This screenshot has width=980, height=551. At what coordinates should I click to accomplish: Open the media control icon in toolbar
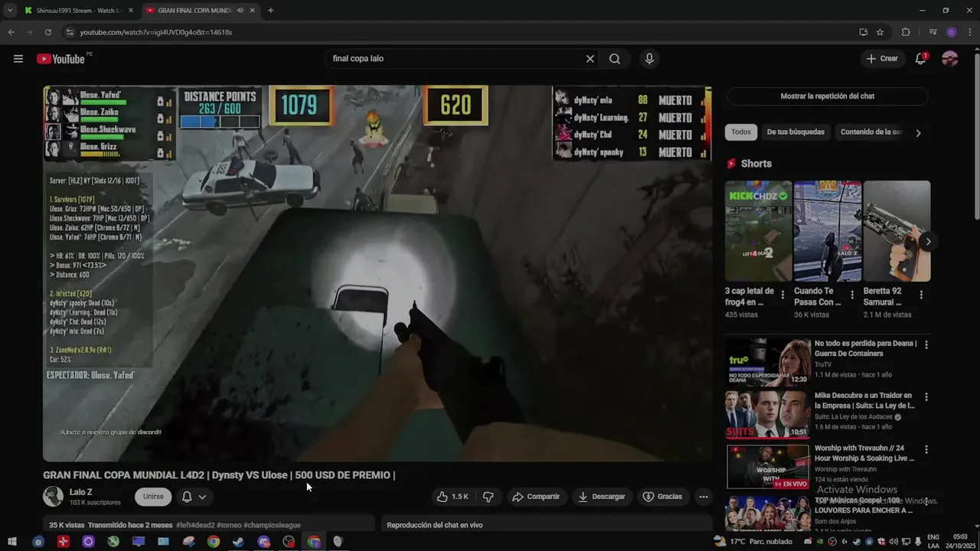tap(933, 32)
